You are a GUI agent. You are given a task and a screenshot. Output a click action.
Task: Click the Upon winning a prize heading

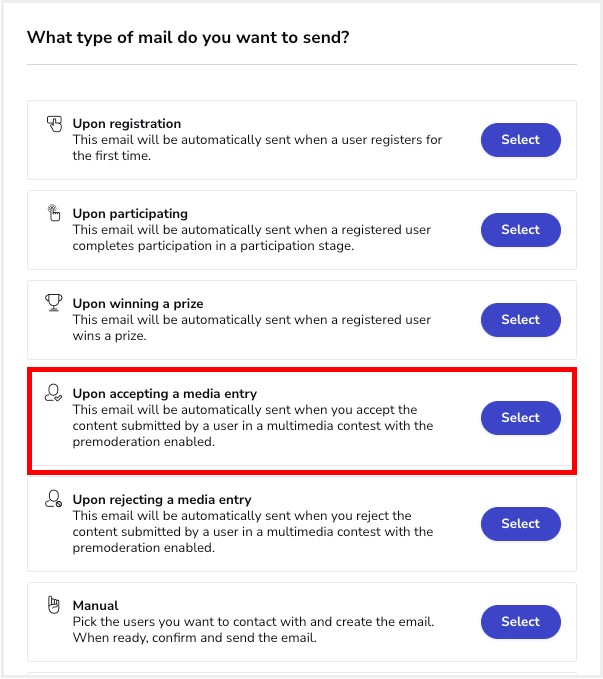click(x=138, y=304)
